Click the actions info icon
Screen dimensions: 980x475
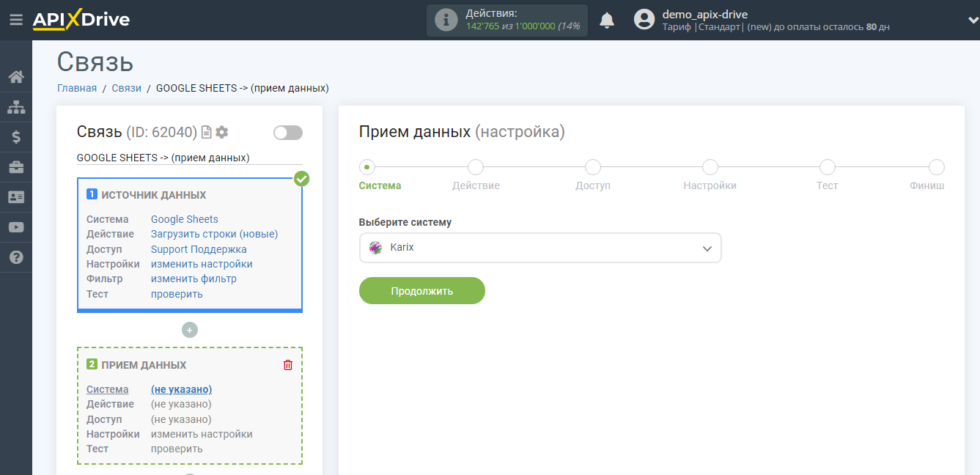tap(446, 20)
